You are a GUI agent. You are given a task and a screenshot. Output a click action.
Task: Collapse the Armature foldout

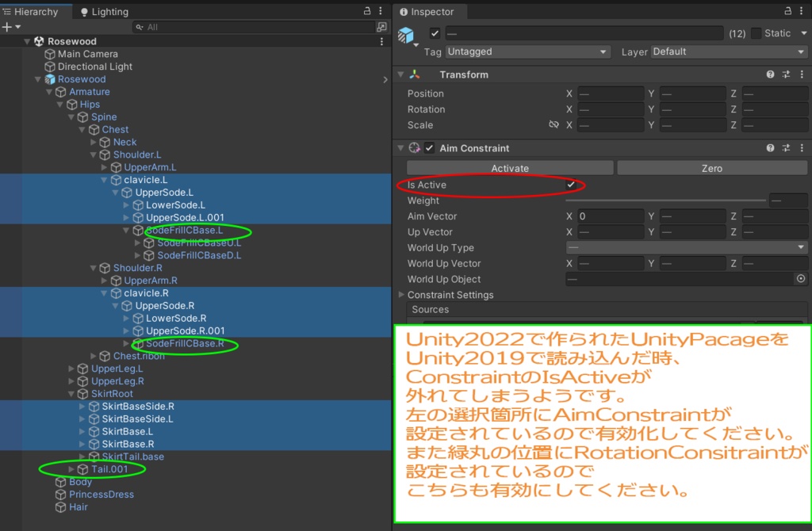tap(49, 92)
